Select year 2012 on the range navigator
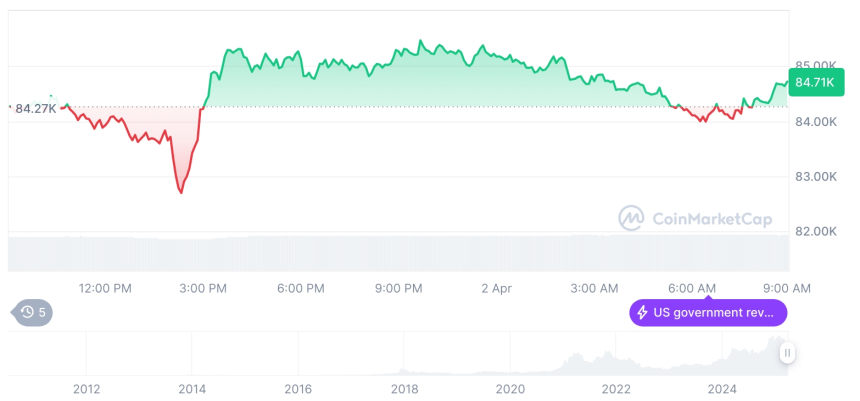This screenshot has height=401, width=860. (86, 389)
